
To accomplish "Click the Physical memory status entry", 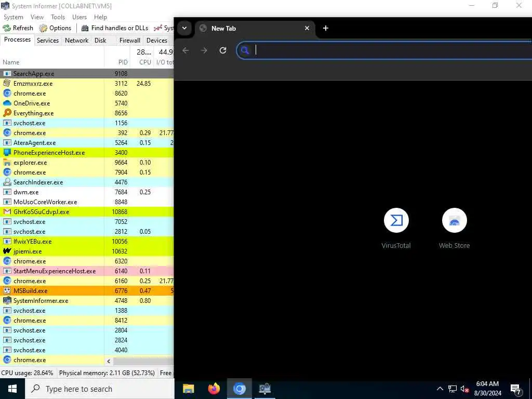I will point(107,373).
